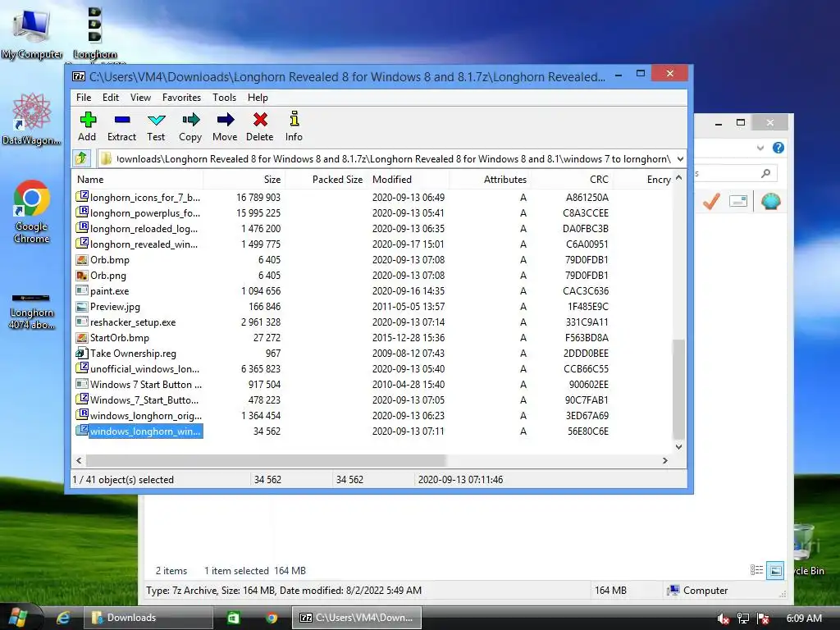Viewport: 840px width, 630px height.
Task: Open the Help menu
Action: (x=258, y=98)
